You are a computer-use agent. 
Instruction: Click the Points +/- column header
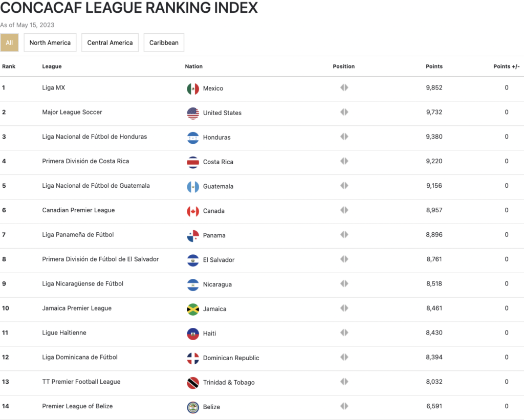(506, 66)
